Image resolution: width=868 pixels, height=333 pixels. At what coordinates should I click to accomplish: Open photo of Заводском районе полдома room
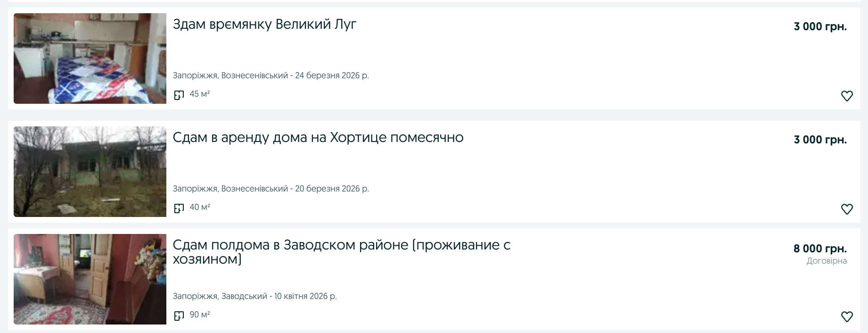point(90,279)
